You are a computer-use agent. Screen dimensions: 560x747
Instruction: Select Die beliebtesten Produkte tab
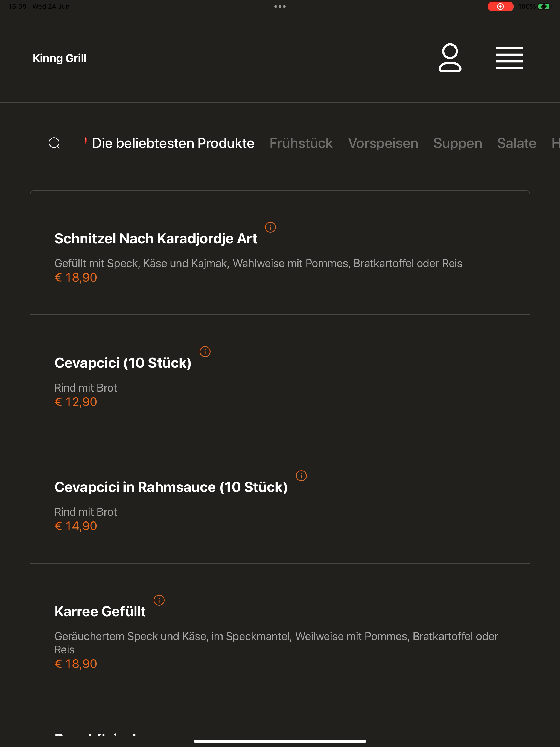pos(173,143)
